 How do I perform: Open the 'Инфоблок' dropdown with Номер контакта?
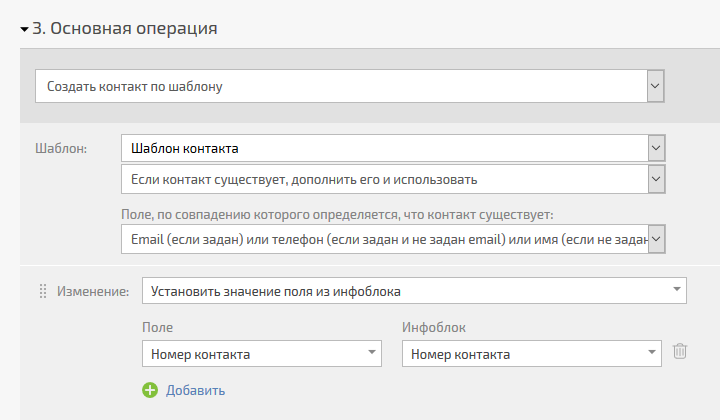532,353
